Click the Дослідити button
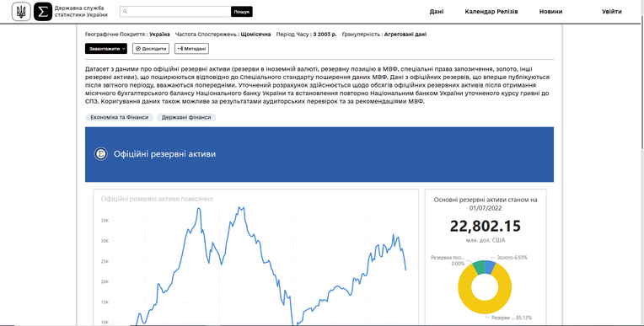The image size is (644, 326). (151, 49)
